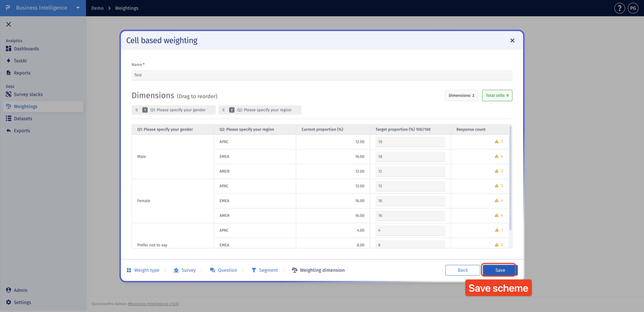Click the Name input field containing Test
The height and width of the screenshot is (312, 644).
click(322, 75)
